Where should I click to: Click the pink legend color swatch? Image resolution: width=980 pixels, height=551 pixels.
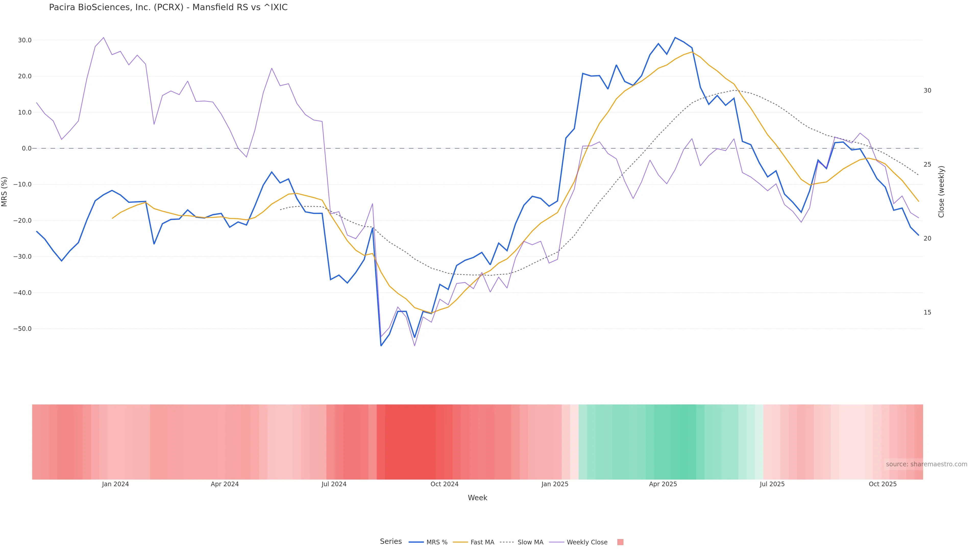tap(620, 542)
